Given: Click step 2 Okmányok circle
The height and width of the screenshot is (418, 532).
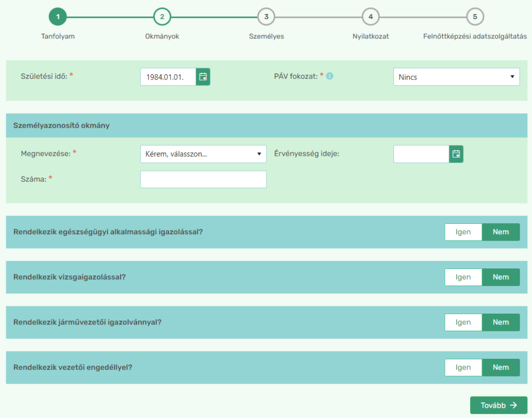Looking at the screenshot, I should [162, 17].
